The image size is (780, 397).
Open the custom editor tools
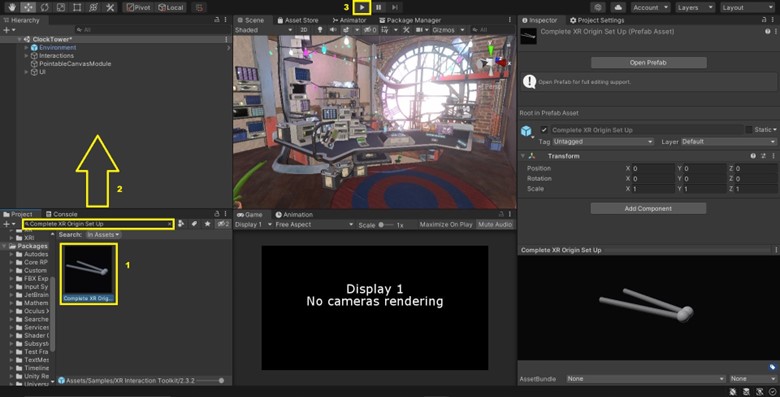(x=110, y=7)
